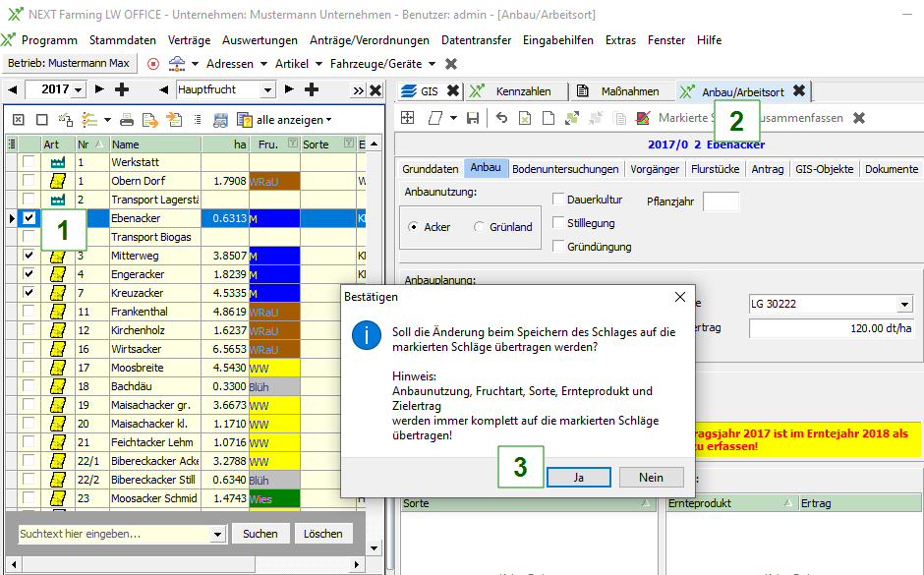
Task: Click the plus icon next to year 2017
Action: pos(122,89)
